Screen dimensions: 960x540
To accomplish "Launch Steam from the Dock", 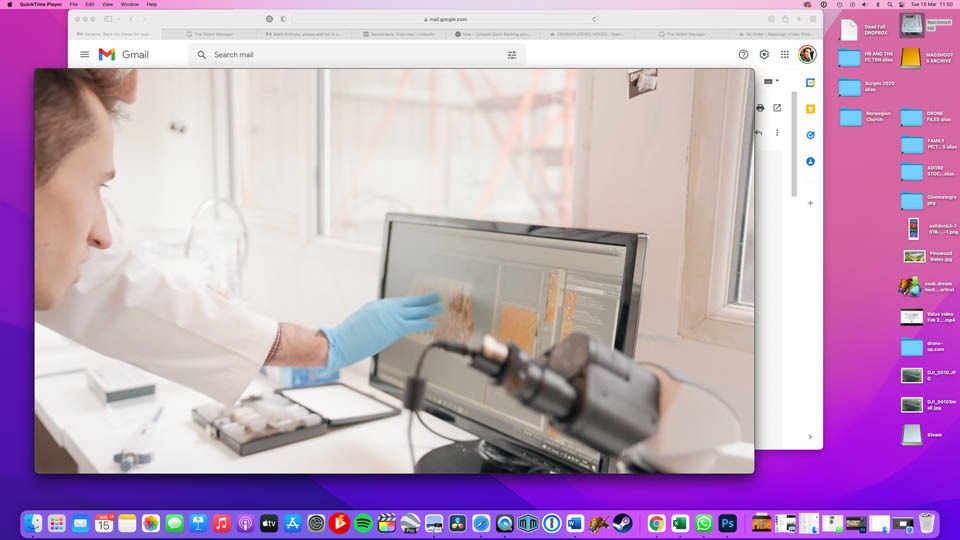I will (623, 523).
